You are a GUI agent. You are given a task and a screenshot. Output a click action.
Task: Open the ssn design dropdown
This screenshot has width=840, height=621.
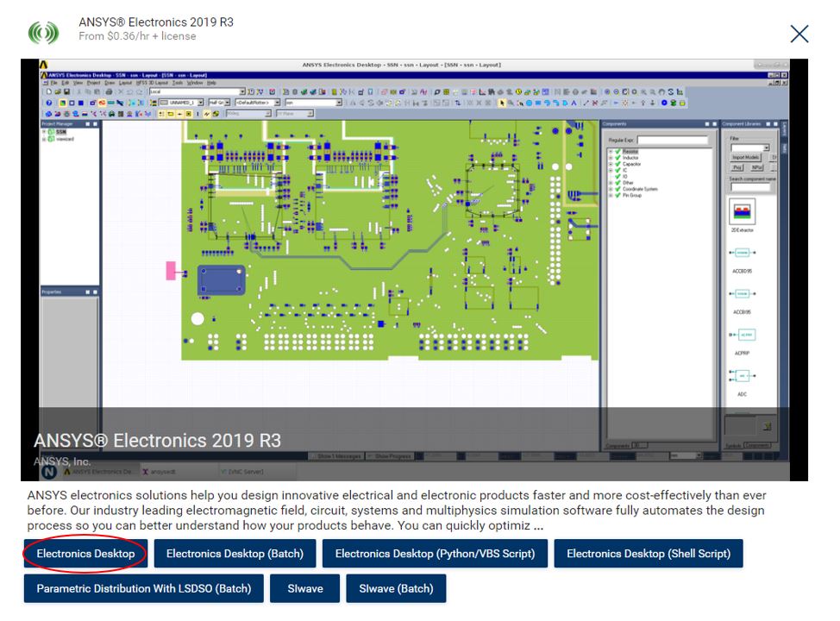pyautogui.click(x=339, y=103)
